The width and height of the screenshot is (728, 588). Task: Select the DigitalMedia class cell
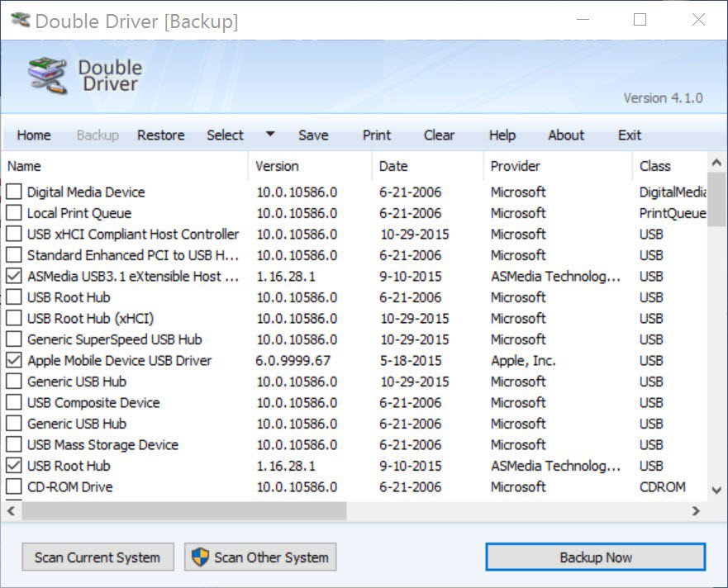[x=673, y=192]
